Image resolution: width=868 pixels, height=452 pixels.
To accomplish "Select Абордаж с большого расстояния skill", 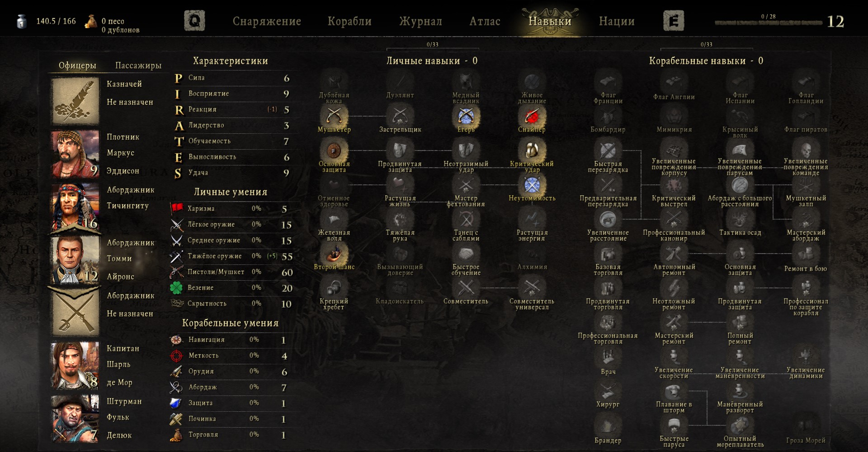I will [740, 185].
